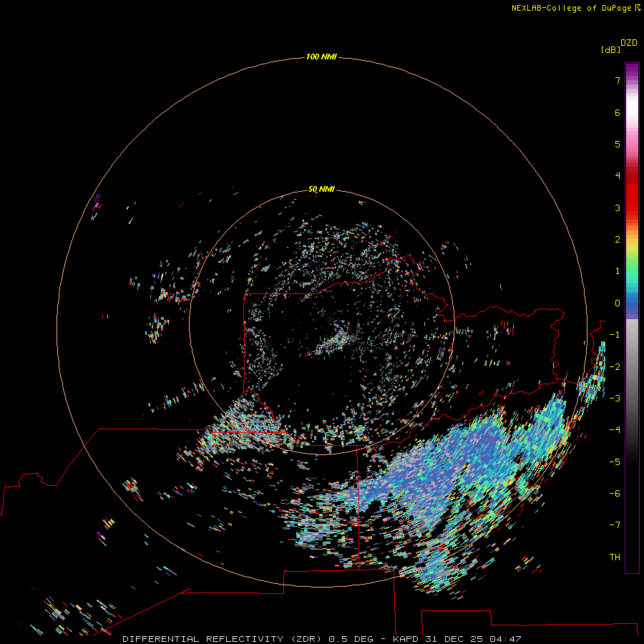
Task: Click the 100 NMI range ring label
Action: (321, 57)
